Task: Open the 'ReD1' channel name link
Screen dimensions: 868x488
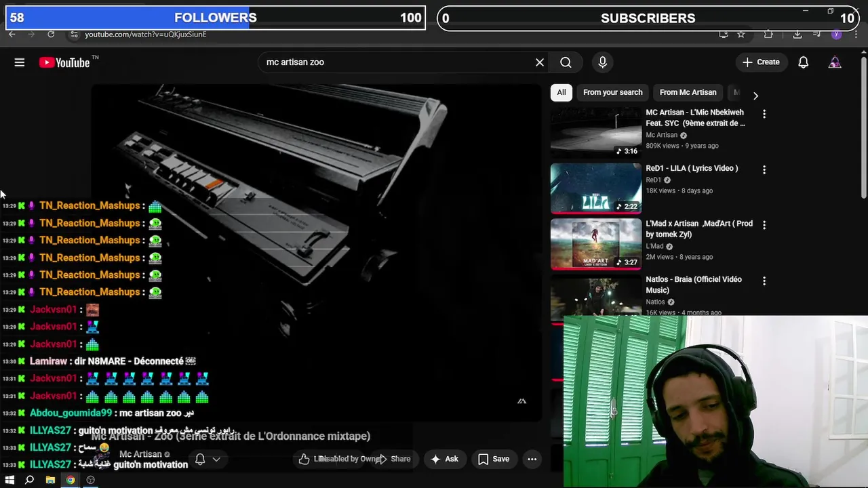Action: [653, 180]
